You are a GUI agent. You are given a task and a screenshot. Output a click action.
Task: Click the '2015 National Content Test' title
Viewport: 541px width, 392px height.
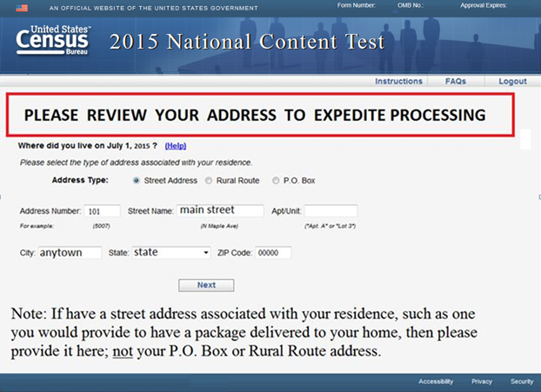pos(247,42)
